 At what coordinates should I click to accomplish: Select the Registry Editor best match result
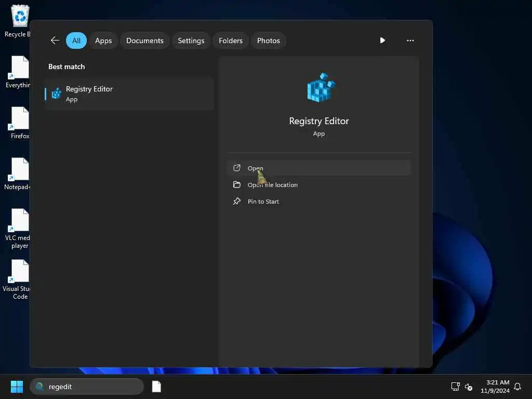pyautogui.click(x=129, y=94)
